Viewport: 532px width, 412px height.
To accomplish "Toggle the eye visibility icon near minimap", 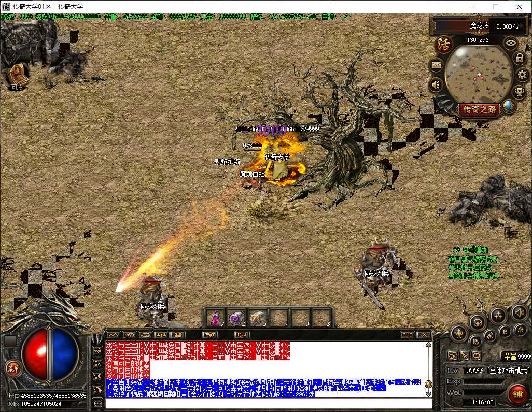I will (511, 42).
